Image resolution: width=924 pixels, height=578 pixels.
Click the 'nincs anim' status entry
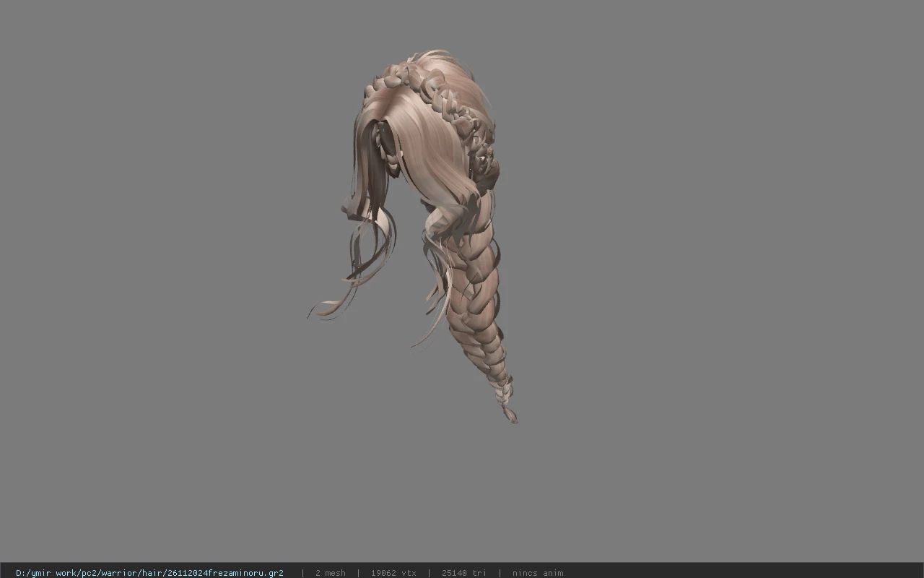pyautogui.click(x=538, y=573)
